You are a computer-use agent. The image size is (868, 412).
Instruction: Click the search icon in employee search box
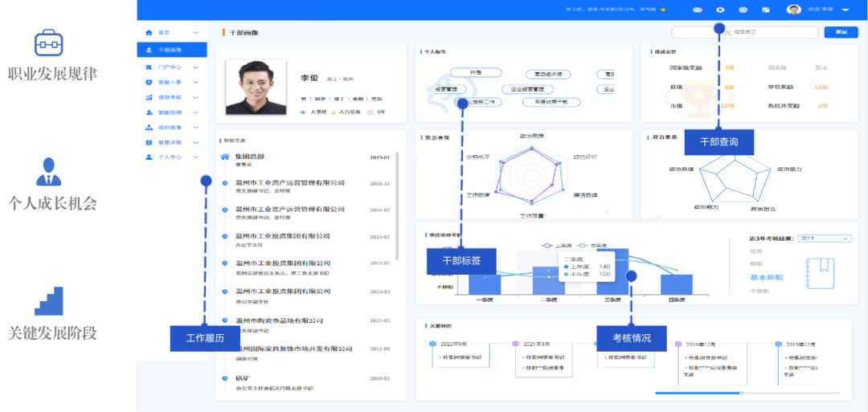728,32
